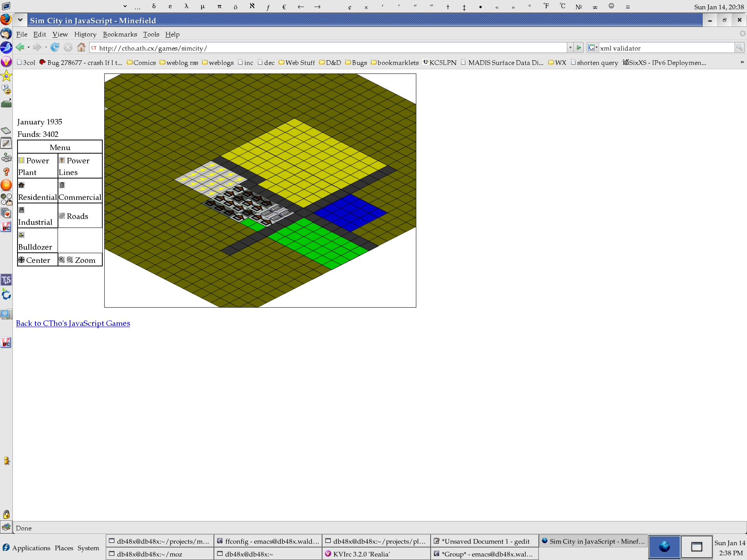Click the stop loading button

(68, 47)
